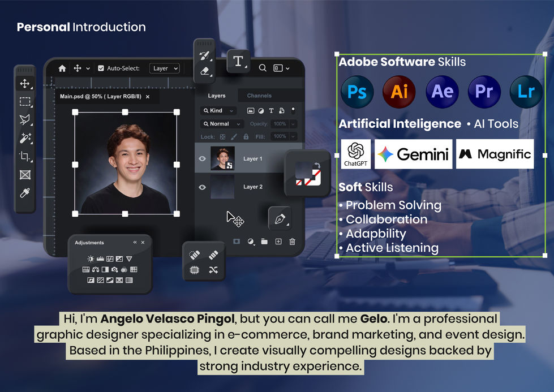
Task: Select the Patch tool
Action: 194,270
